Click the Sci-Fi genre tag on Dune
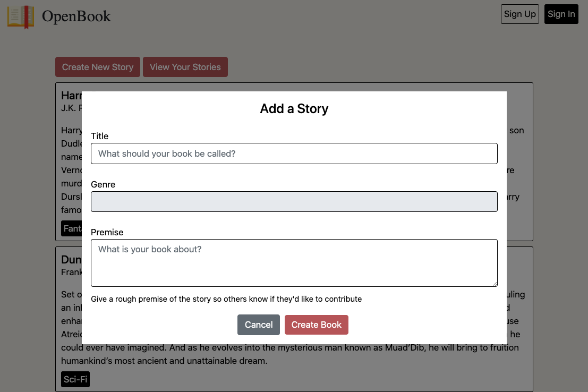Viewport: 588px width, 392px height. click(75, 379)
